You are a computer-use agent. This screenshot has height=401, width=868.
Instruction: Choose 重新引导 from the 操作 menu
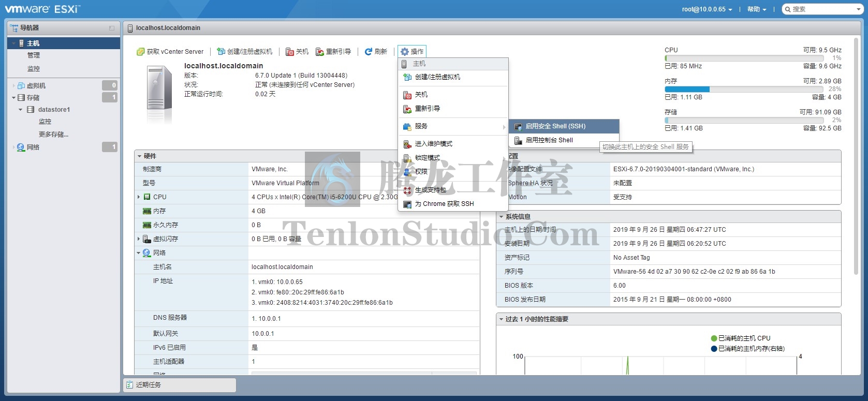(x=453, y=109)
